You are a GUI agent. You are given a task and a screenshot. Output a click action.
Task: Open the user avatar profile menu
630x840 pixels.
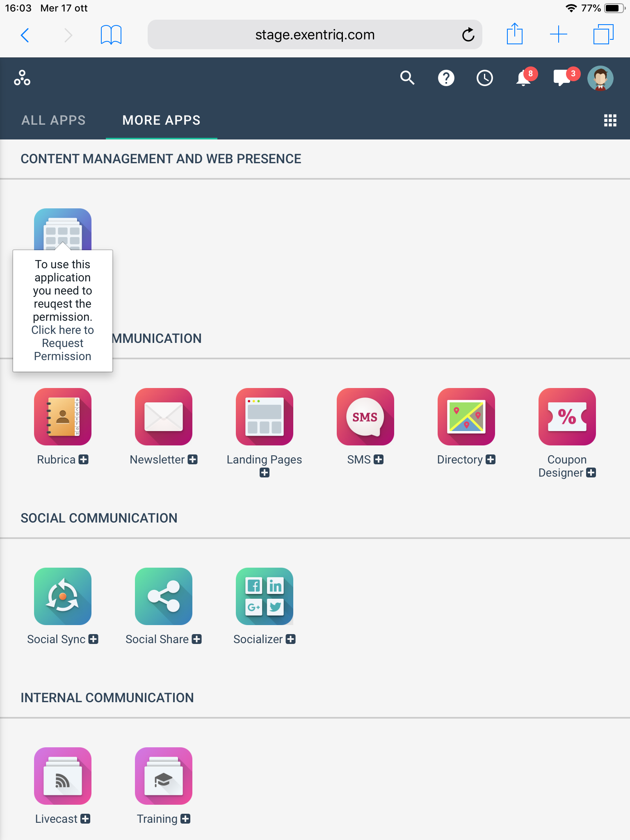pos(600,78)
